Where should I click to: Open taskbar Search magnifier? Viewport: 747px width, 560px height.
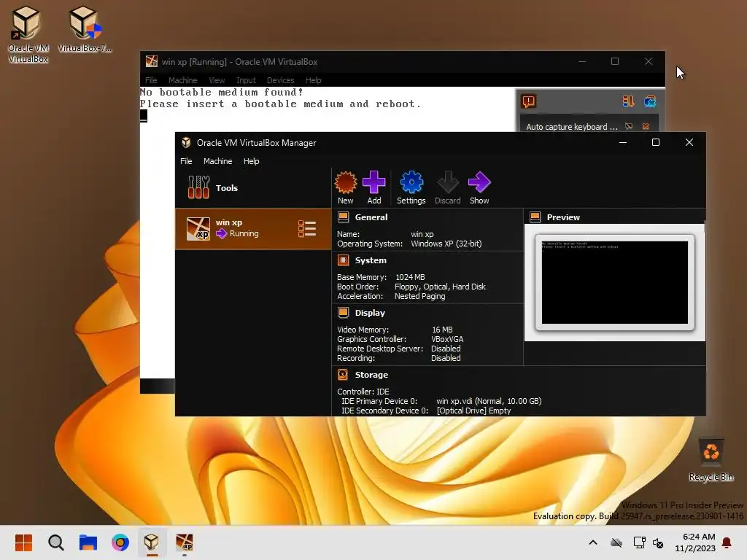[55, 542]
